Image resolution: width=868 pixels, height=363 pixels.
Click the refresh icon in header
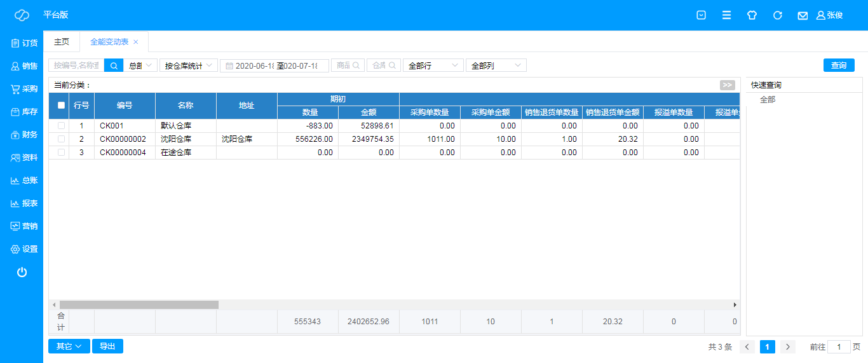click(x=777, y=15)
